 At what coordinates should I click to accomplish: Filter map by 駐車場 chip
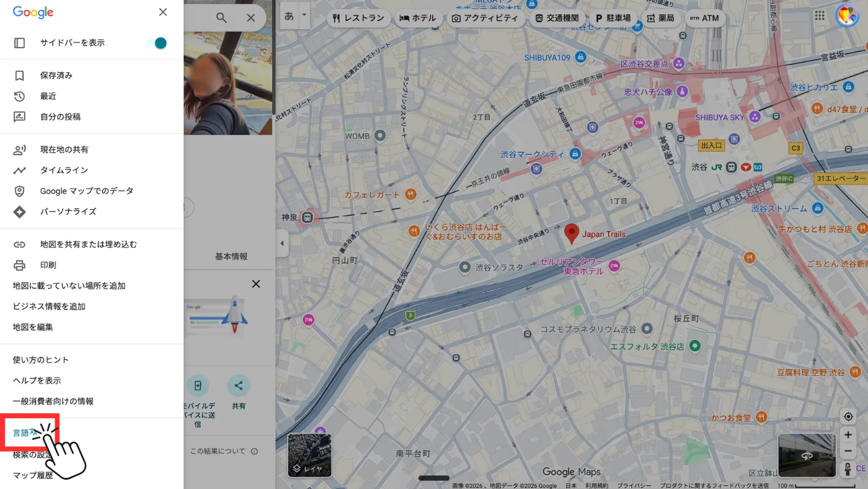(x=613, y=18)
